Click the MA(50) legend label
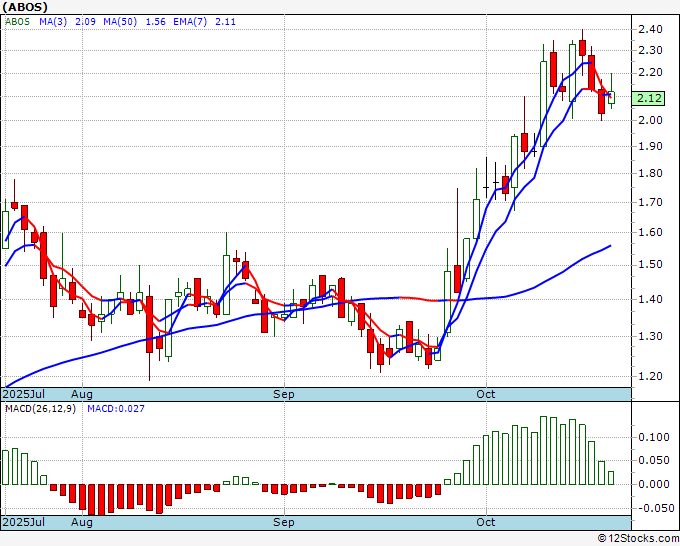This screenshot has height=546, width=680. coord(120,22)
